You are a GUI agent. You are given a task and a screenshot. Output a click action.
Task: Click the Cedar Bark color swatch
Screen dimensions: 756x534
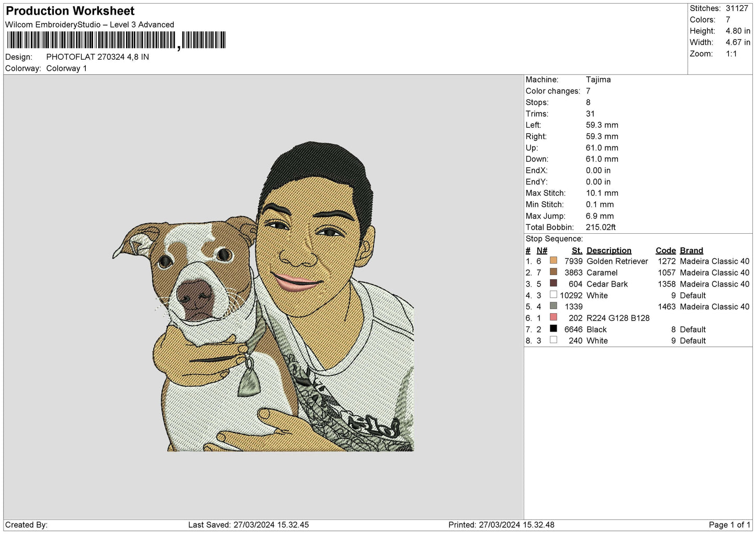(x=553, y=283)
